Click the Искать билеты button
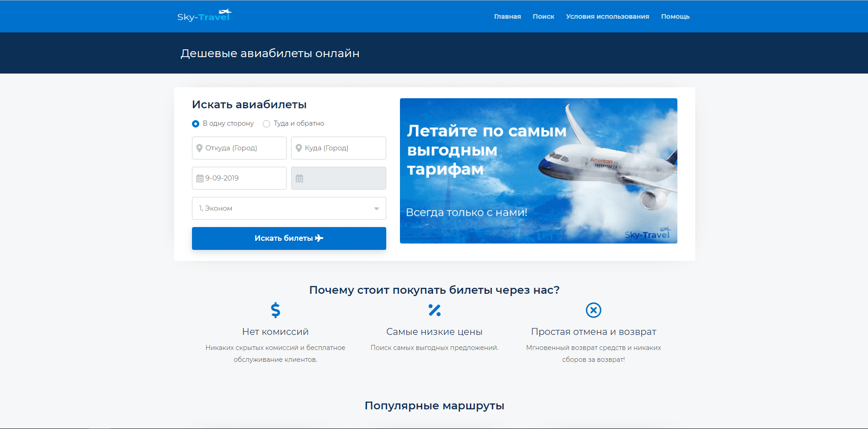The image size is (868, 429). tap(289, 238)
